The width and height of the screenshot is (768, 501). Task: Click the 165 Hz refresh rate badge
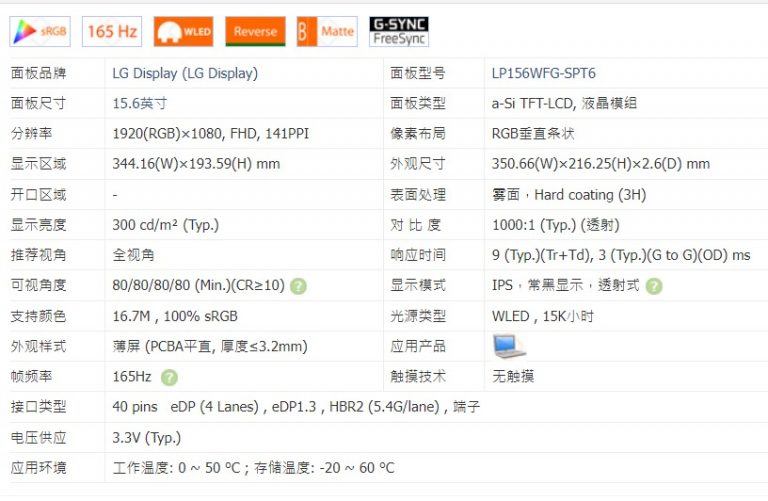tap(112, 31)
